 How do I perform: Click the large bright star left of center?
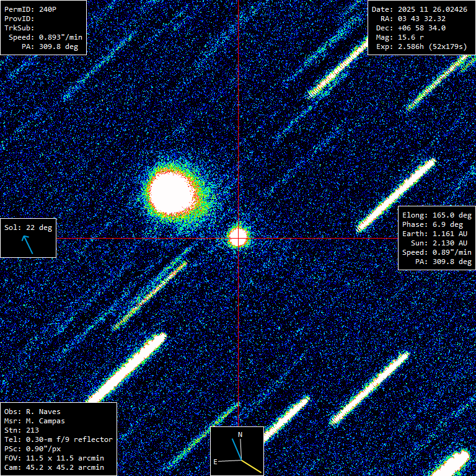coord(170,193)
